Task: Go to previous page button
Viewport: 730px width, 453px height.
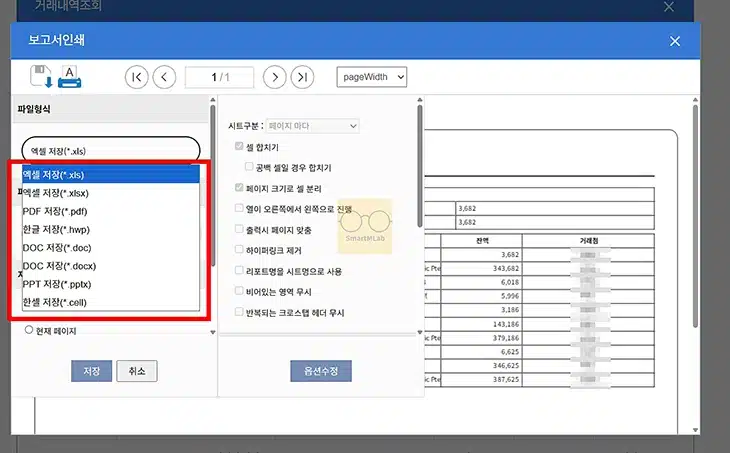Action: point(164,77)
